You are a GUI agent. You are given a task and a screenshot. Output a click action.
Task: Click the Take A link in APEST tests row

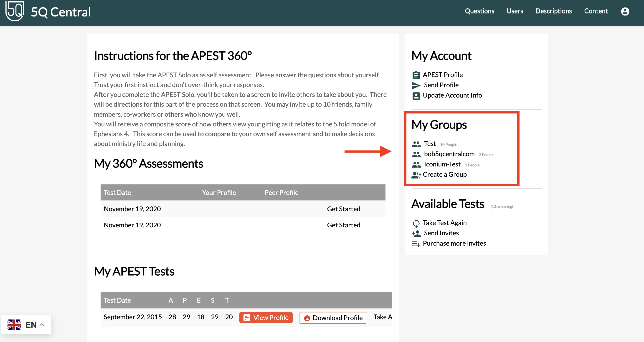(x=383, y=317)
